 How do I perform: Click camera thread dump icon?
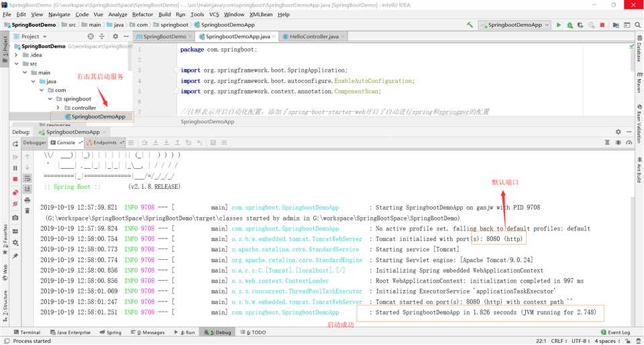click(x=15, y=218)
